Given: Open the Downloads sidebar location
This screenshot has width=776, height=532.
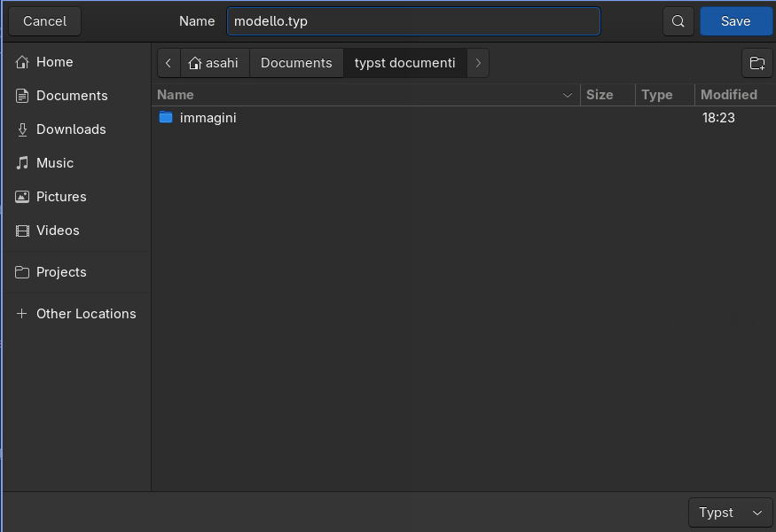Looking at the screenshot, I should [x=76, y=129].
